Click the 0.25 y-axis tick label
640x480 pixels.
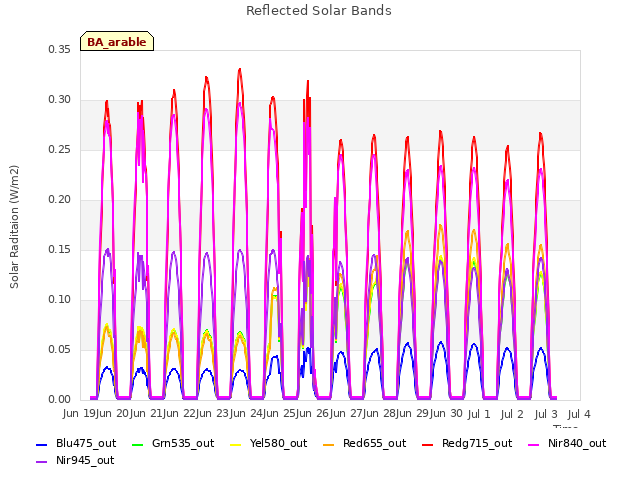pyautogui.click(x=60, y=150)
